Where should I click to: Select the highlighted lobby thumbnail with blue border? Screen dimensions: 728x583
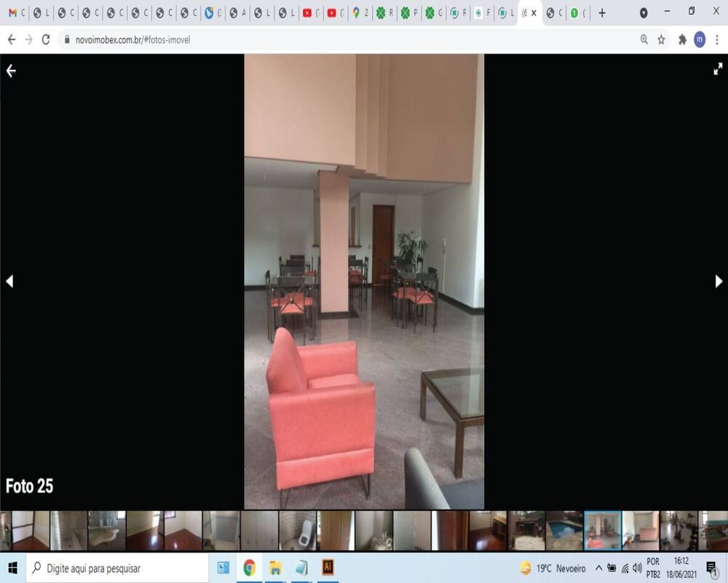tap(602, 531)
